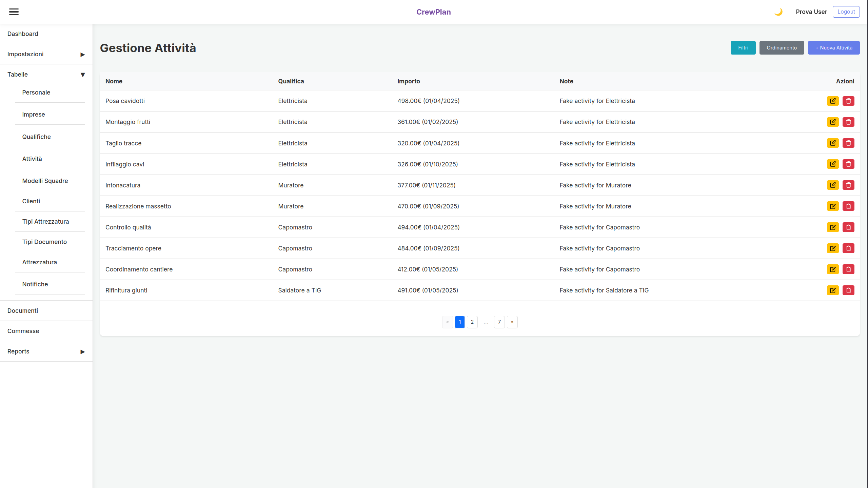This screenshot has width=868, height=488.
Task: Delete the Realizzazione massetto activity
Action: pyautogui.click(x=848, y=206)
